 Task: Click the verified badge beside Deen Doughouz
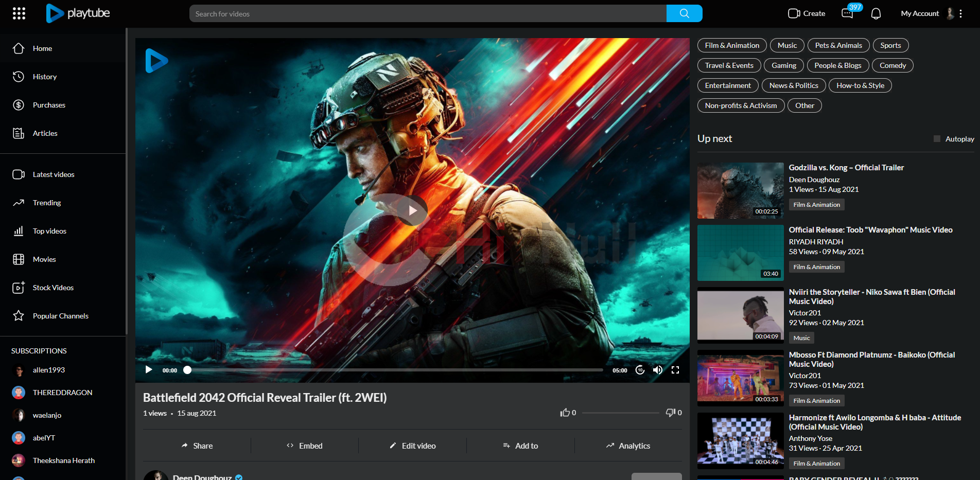(239, 477)
